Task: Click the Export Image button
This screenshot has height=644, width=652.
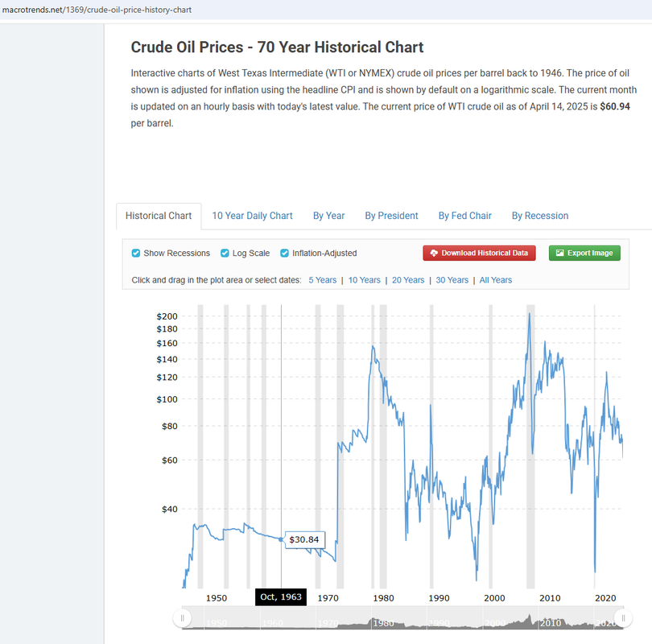Action: (x=584, y=253)
